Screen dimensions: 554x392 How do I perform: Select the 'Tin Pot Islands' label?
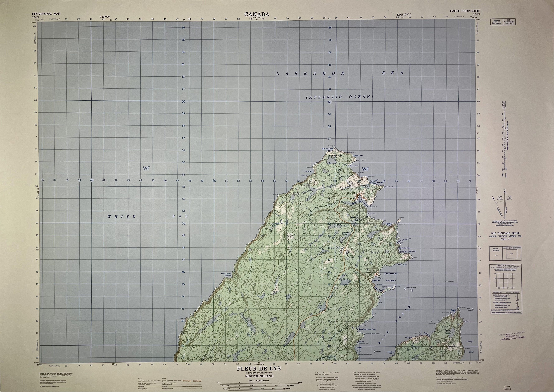[x=411, y=287]
